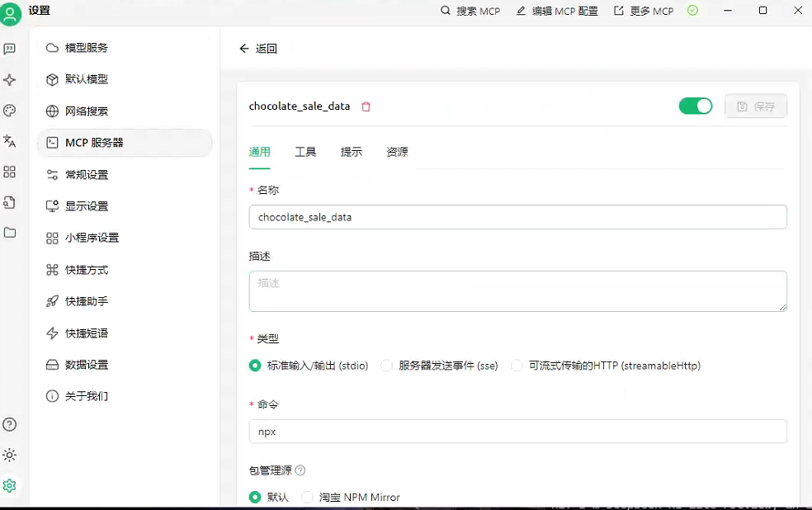Toggle theme using the sun icon

click(x=11, y=455)
